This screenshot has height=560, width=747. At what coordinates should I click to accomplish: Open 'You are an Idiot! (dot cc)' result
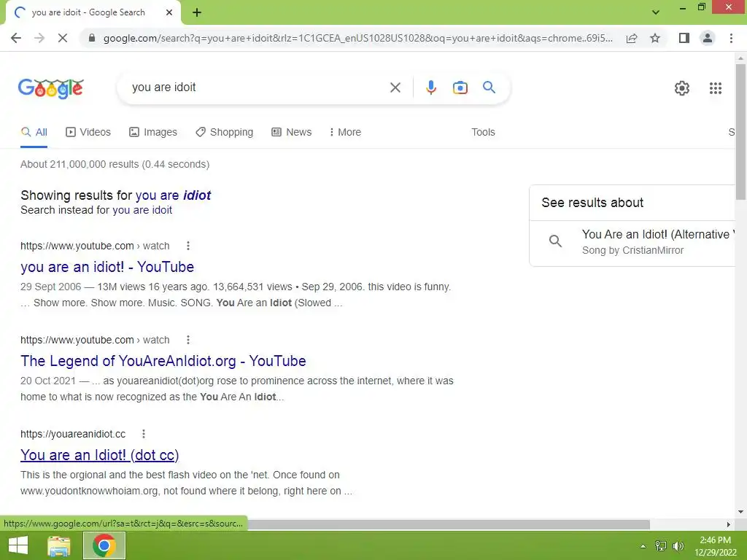click(99, 455)
